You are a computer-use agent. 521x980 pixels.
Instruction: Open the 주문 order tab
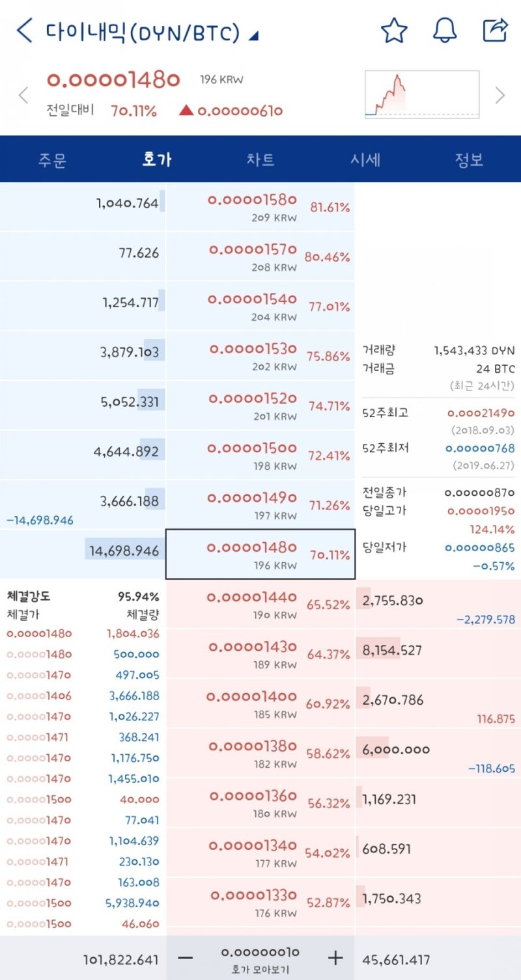(52, 159)
